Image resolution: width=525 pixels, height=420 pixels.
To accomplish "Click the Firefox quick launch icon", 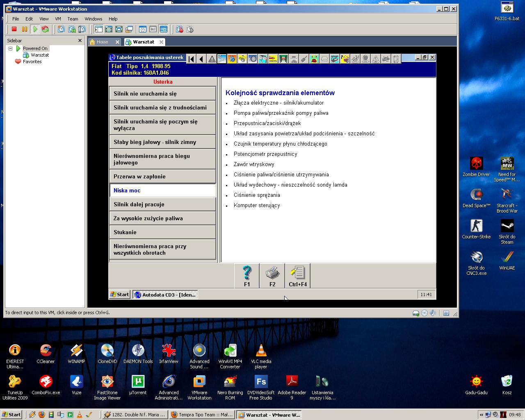I will click(x=41, y=415).
